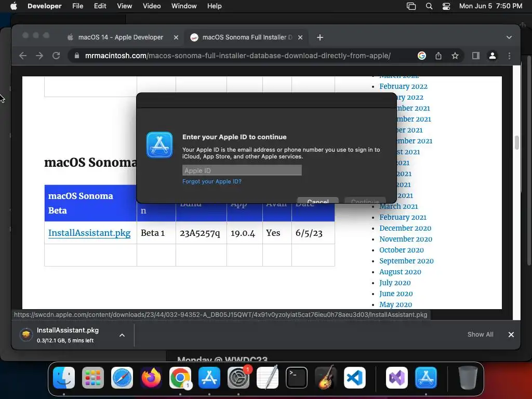The width and height of the screenshot is (532, 399).
Task: Bookmark this page with star icon
Action: [x=455, y=56]
